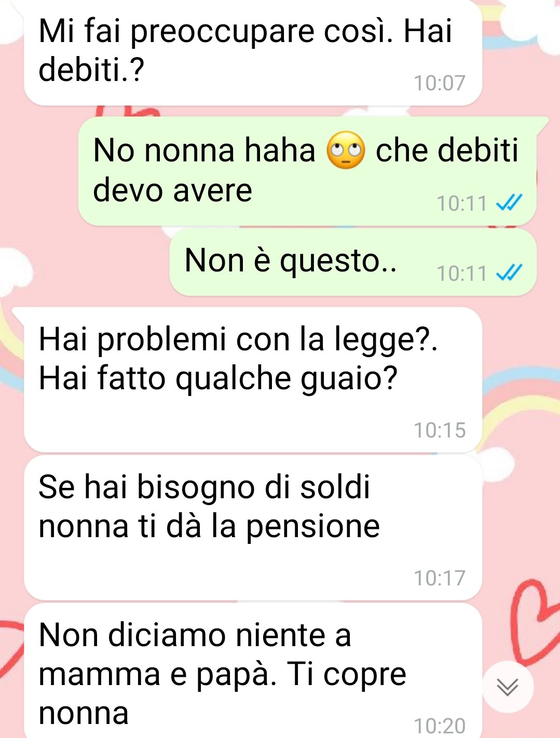
Task: Select the 'Non diciamo niente a mamma' message
Action: click(x=253, y=671)
